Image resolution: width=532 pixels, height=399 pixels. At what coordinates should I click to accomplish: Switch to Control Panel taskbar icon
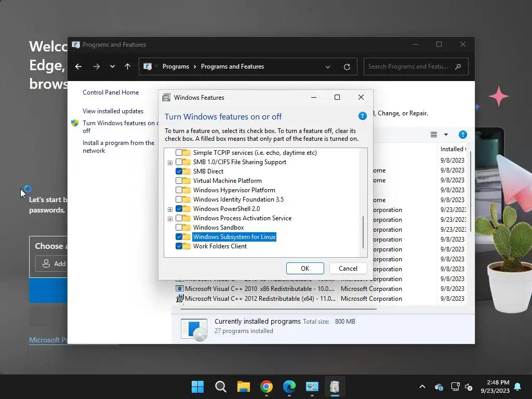(312, 387)
